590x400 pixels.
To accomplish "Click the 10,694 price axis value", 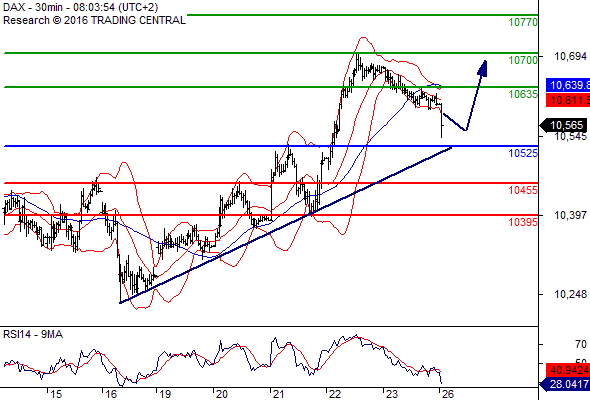I will click(x=570, y=56).
